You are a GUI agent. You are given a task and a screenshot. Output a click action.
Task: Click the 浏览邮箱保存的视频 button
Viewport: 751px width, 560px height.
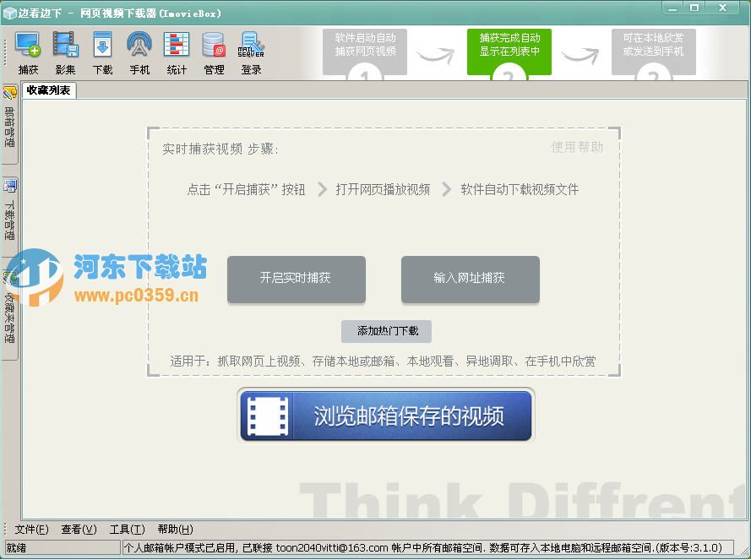point(385,416)
